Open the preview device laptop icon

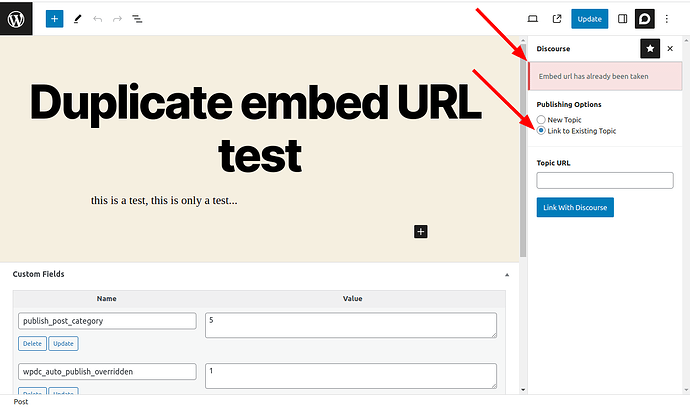coord(532,19)
